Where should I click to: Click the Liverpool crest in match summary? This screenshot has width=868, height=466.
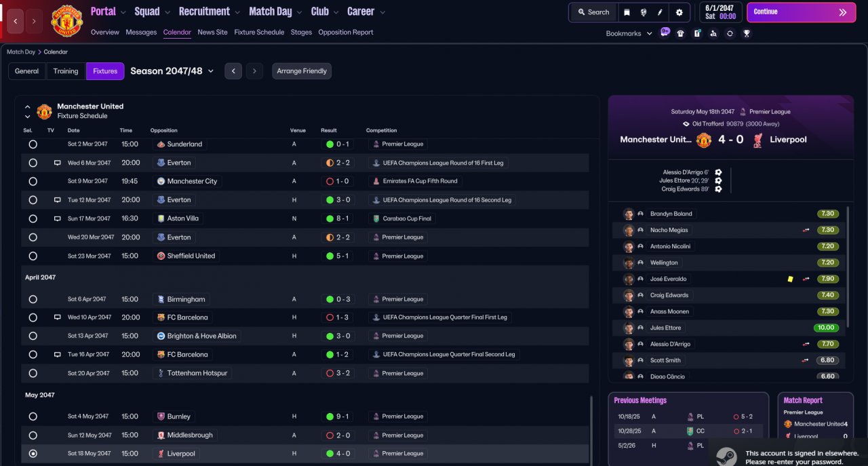point(757,140)
